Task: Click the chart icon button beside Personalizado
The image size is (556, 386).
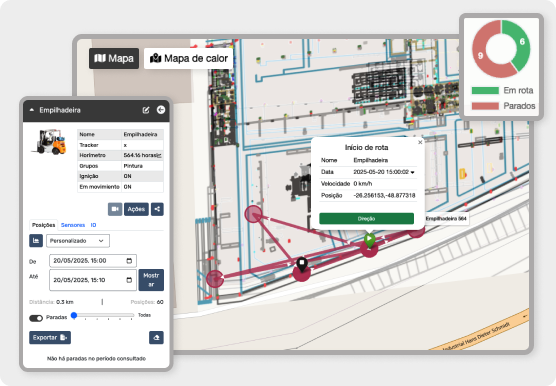Action: [36, 241]
